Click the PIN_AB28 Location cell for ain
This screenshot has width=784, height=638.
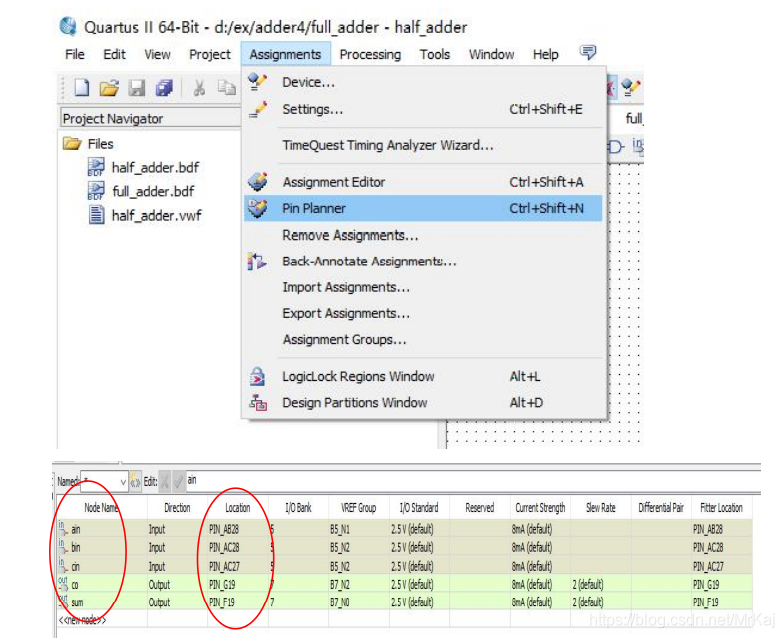tap(238, 529)
